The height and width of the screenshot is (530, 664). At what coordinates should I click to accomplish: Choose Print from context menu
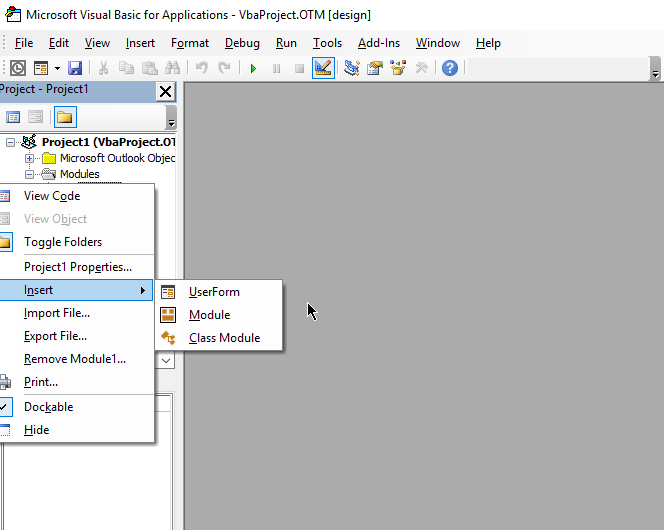coord(76,382)
